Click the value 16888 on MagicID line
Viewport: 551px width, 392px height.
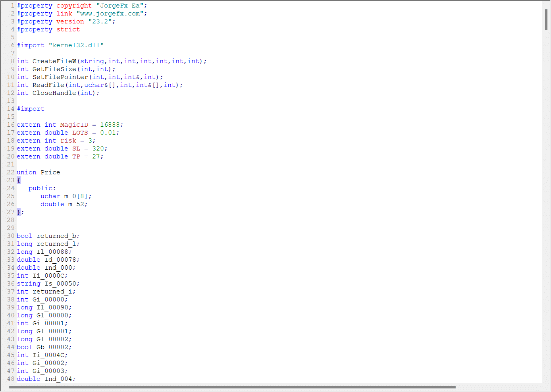click(110, 125)
